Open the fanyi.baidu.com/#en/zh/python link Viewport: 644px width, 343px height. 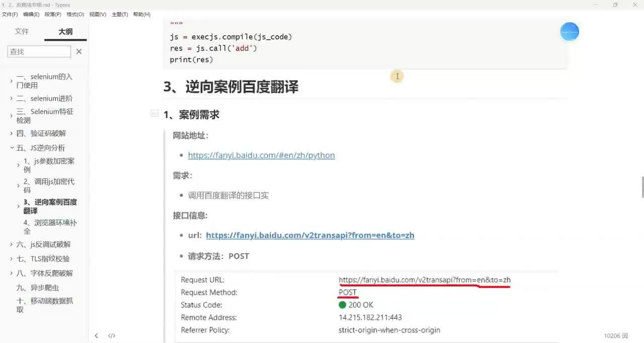pos(261,155)
